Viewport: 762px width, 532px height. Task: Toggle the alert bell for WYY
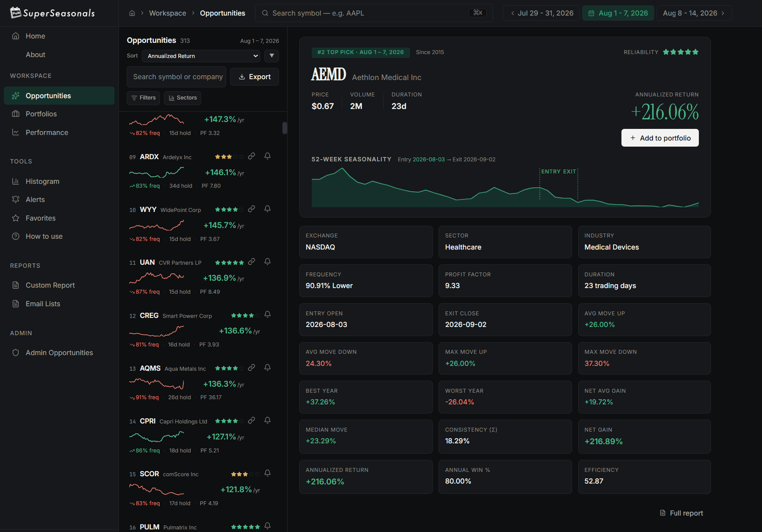(267, 209)
